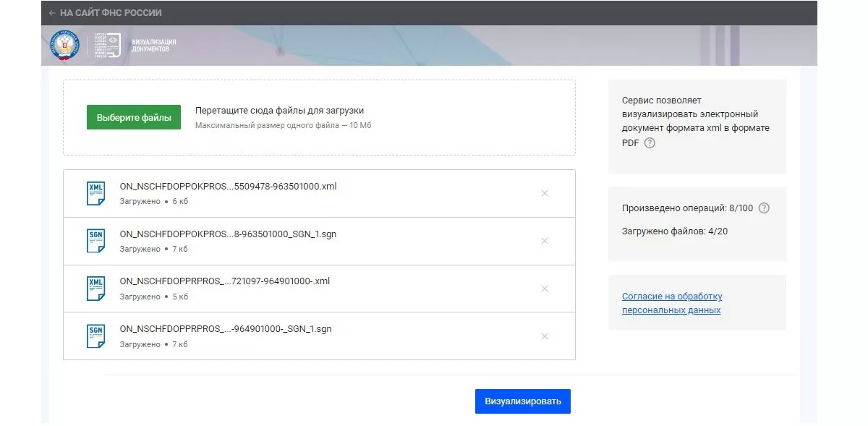This screenshot has width=868, height=426.
Task: Click the Загружено 6 кб status
Action: [153, 201]
